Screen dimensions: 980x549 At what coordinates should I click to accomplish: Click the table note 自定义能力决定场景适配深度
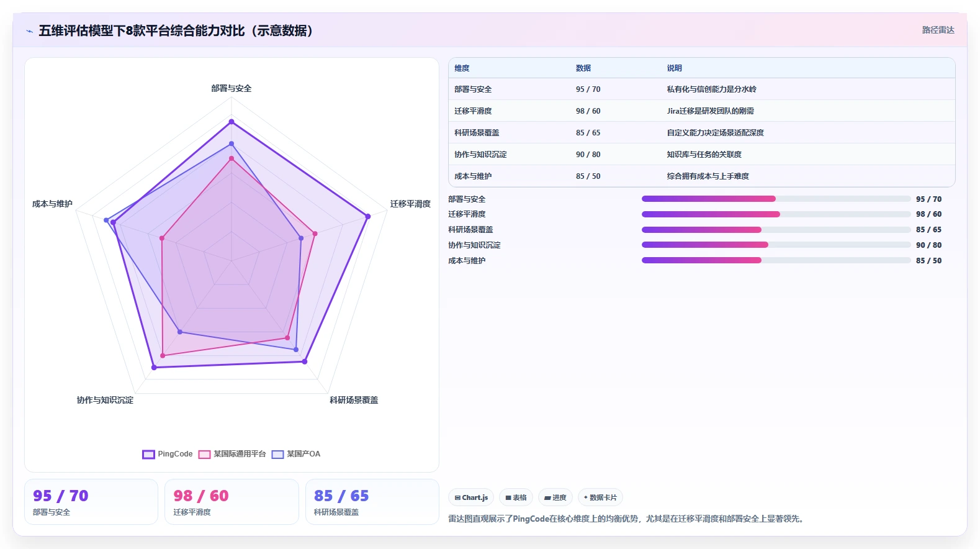coord(716,133)
